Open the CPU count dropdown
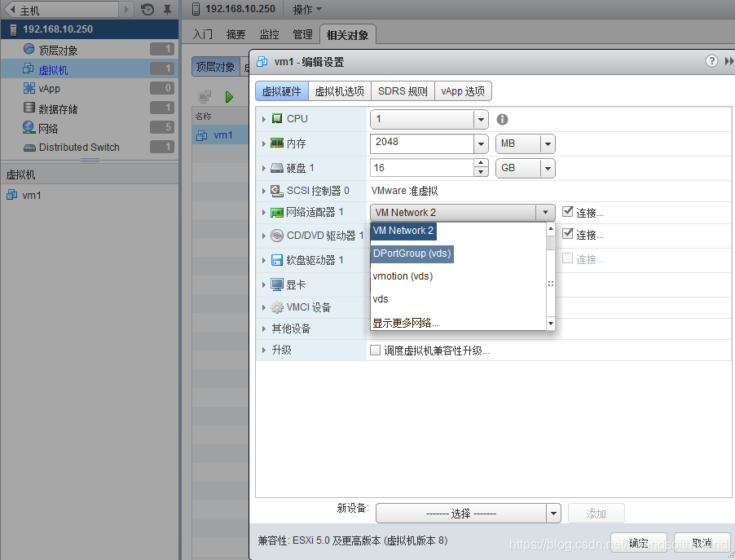Viewport: 735px width, 560px height. click(481, 120)
